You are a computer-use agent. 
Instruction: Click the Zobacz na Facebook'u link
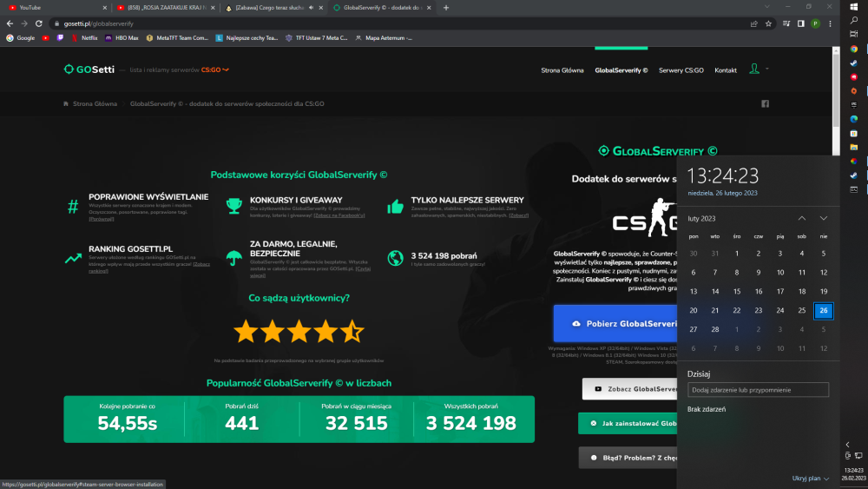click(339, 215)
